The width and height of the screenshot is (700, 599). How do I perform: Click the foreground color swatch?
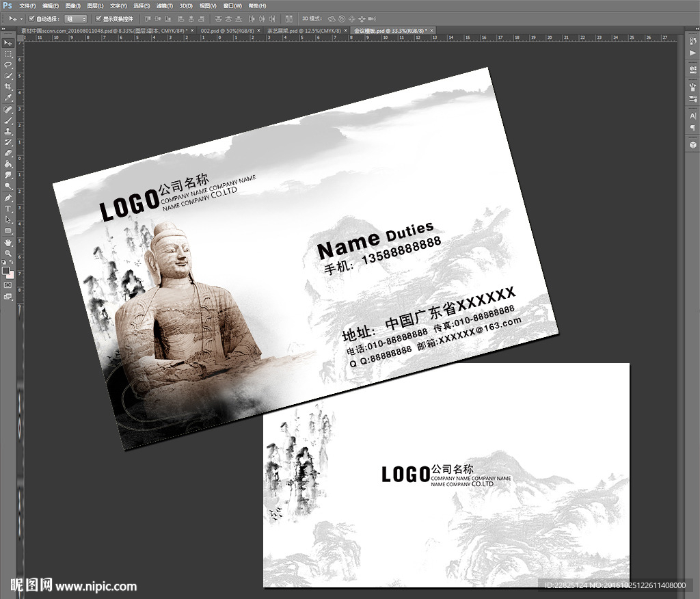click(x=5, y=270)
